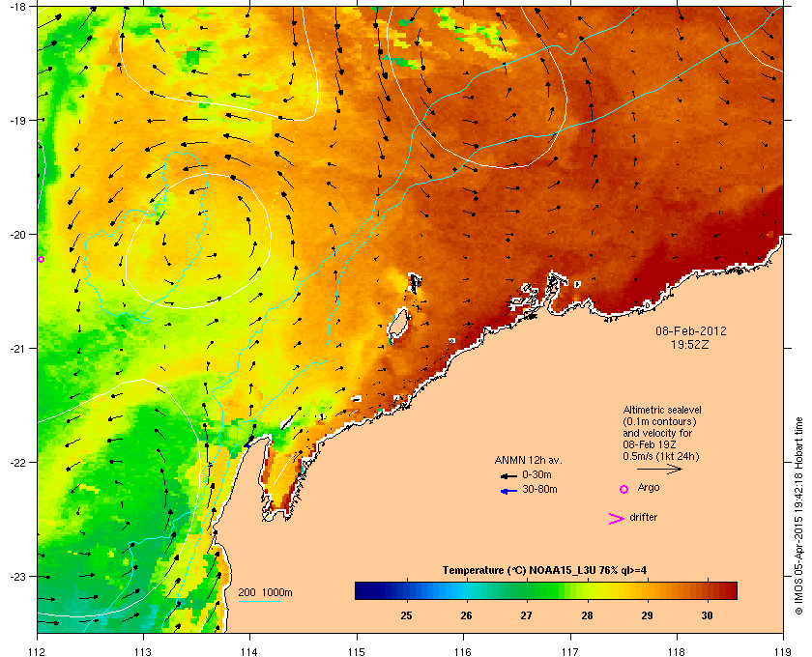Click the 30 tick label on color bar
The width and height of the screenshot is (812, 657).
pyautogui.click(x=707, y=615)
